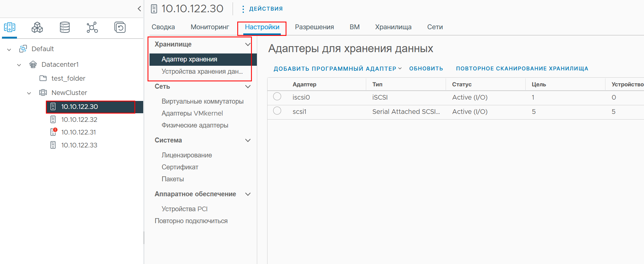Open Добавить программный адаптер dropdown

338,68
